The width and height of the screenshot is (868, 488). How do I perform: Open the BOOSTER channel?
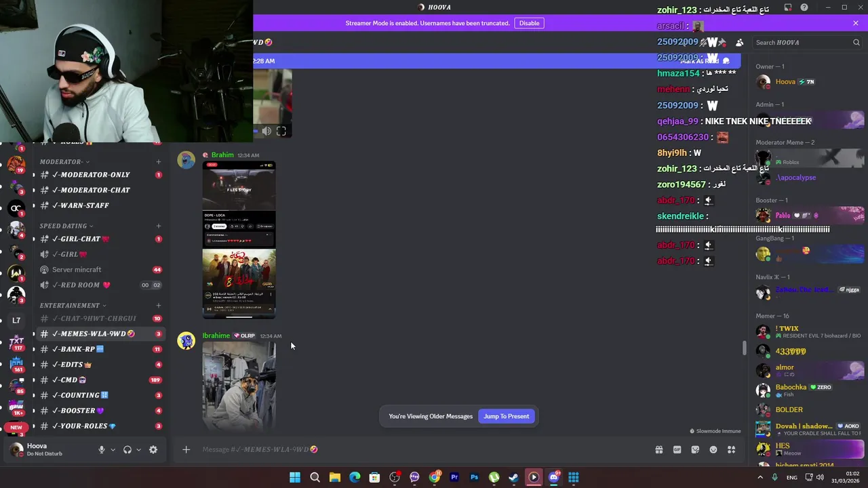[100, 411]
